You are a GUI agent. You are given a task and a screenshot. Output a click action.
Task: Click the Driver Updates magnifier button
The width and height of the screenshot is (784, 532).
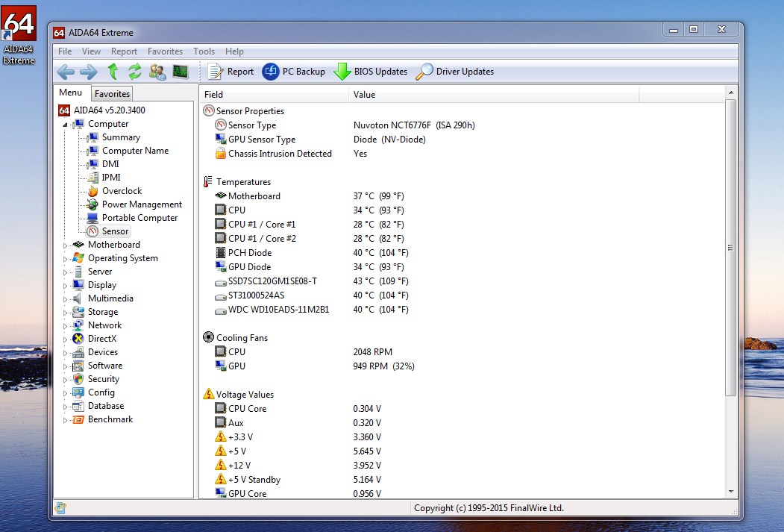454,72
